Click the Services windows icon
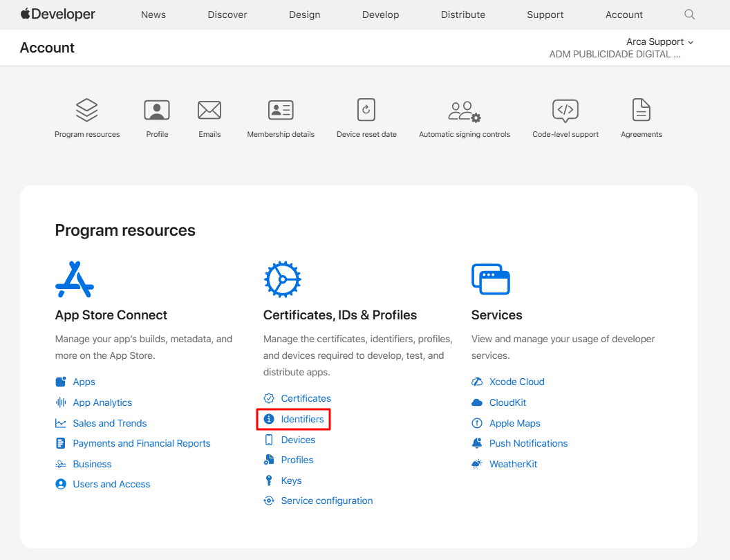 coord(491,279)
